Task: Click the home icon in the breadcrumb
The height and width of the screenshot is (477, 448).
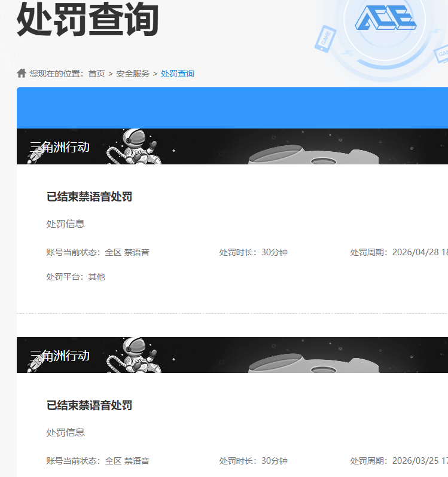Action: coord(22,74)
